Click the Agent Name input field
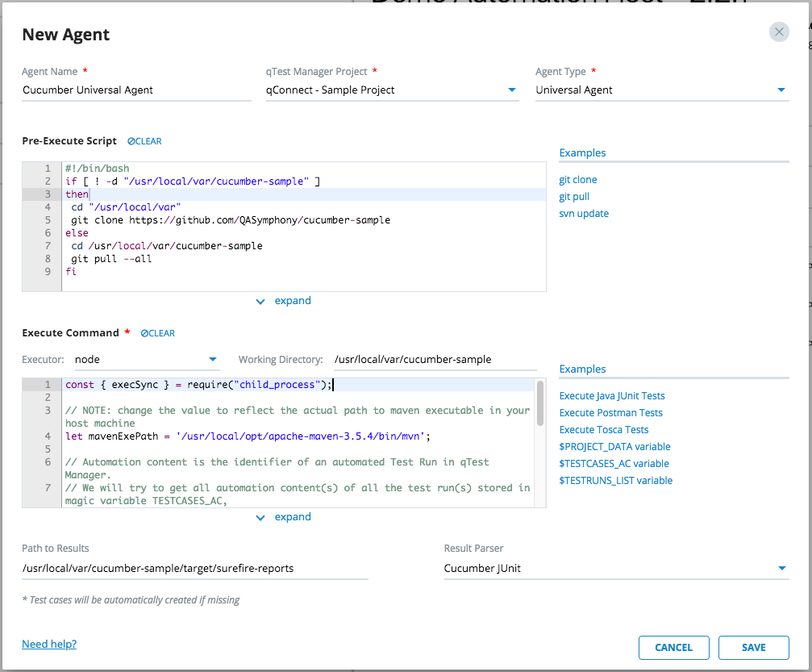 136,90
